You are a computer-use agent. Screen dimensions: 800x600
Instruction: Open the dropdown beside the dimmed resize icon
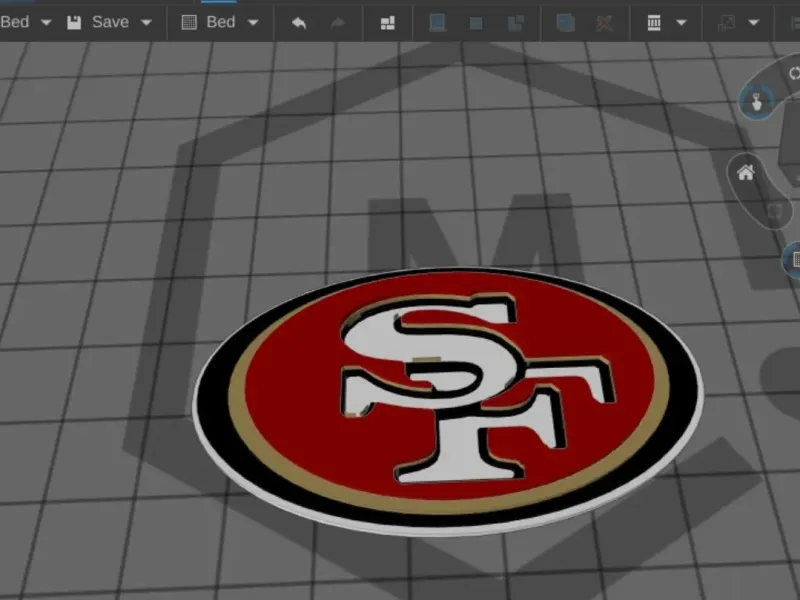pos(754,22)
